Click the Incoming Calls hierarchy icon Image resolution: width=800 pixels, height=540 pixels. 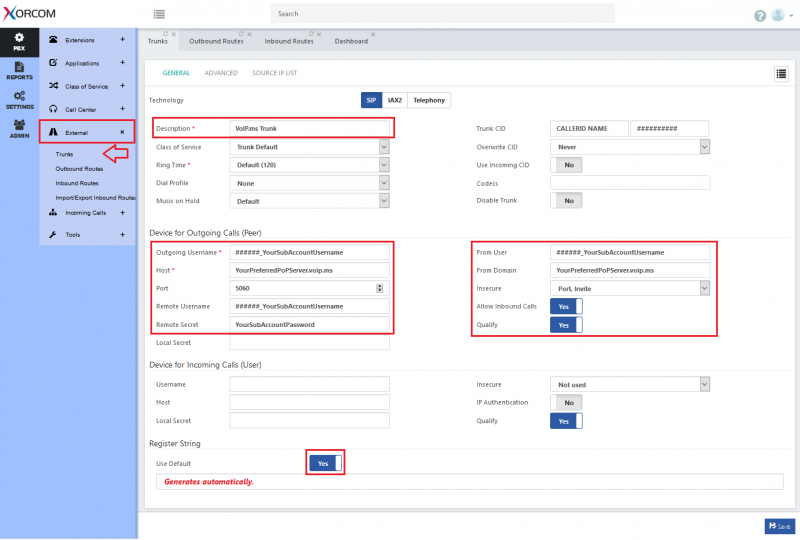coord(53,212)
